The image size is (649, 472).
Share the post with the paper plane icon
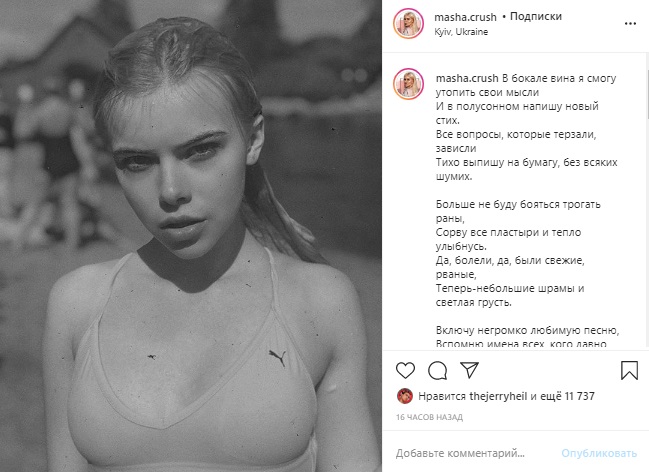pyautogui.click(x=469, y=370)
